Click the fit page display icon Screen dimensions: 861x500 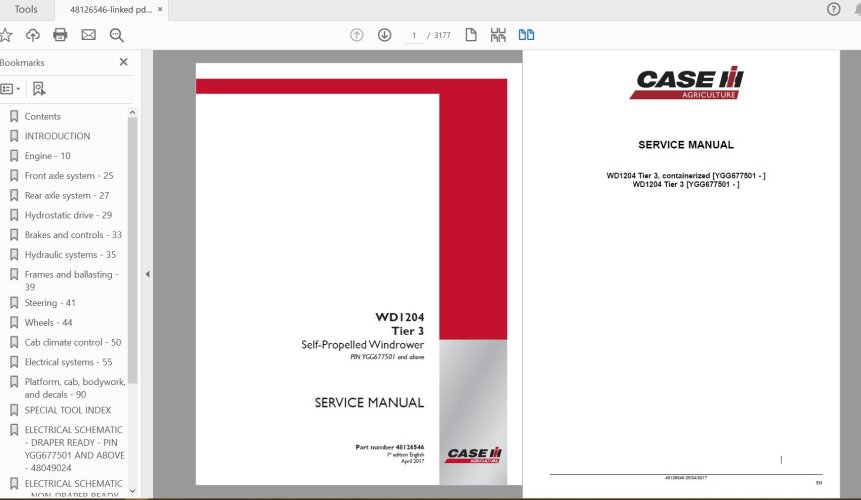tap(498, 35)
